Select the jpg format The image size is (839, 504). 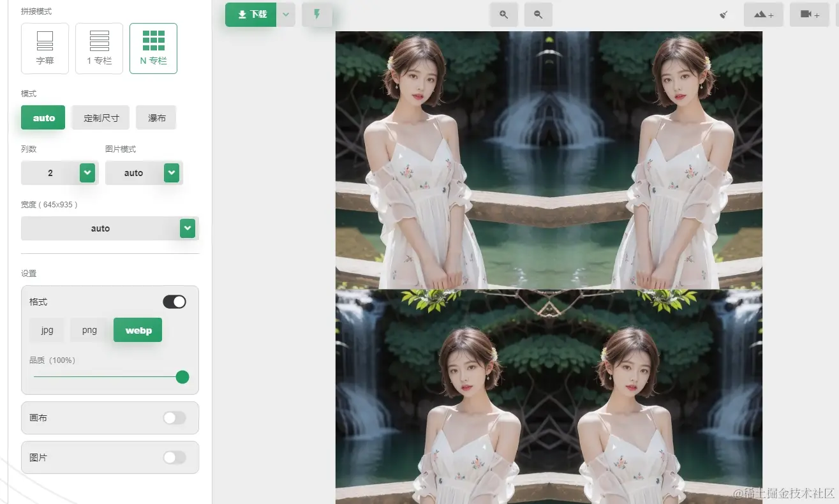pos(47,330)
